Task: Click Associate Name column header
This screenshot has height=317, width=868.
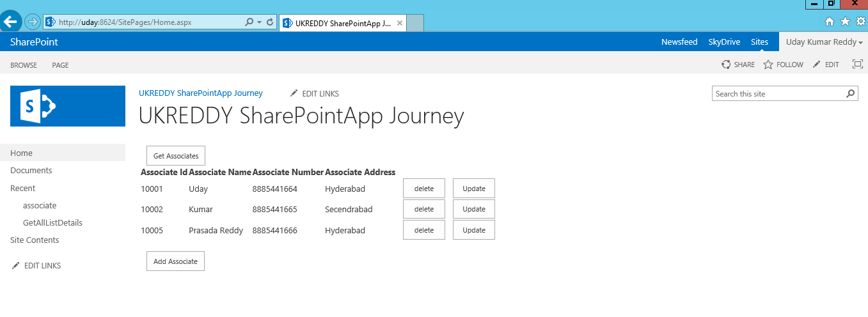Action: (220, 172)
